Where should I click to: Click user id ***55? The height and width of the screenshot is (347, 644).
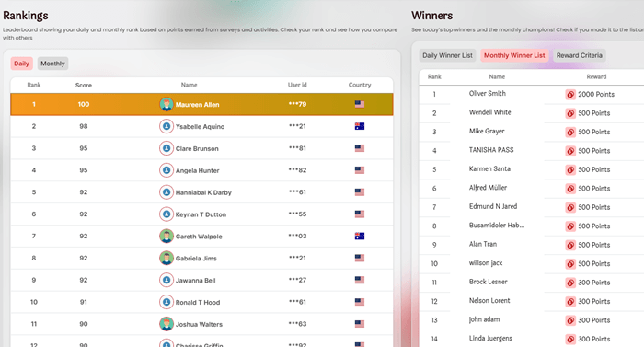(297, 214)
